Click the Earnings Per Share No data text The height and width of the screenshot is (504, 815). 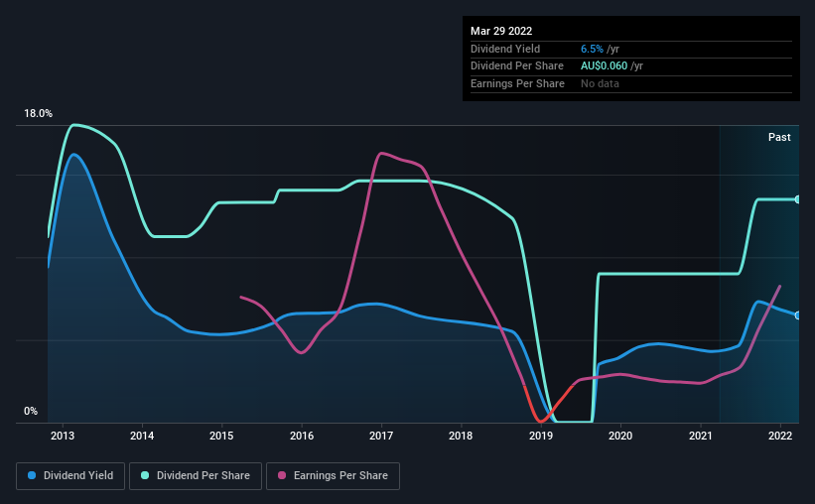point(600,83)
